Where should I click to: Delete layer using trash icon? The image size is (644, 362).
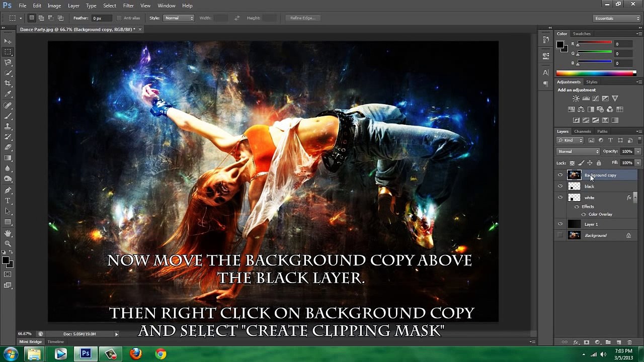click(x=629, y=342)
